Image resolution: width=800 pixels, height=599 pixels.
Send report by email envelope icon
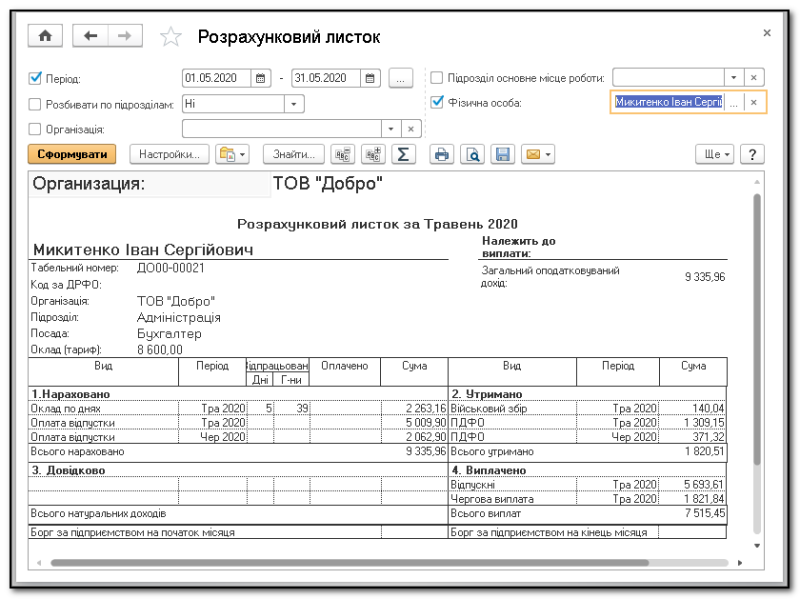pos(533,154)
